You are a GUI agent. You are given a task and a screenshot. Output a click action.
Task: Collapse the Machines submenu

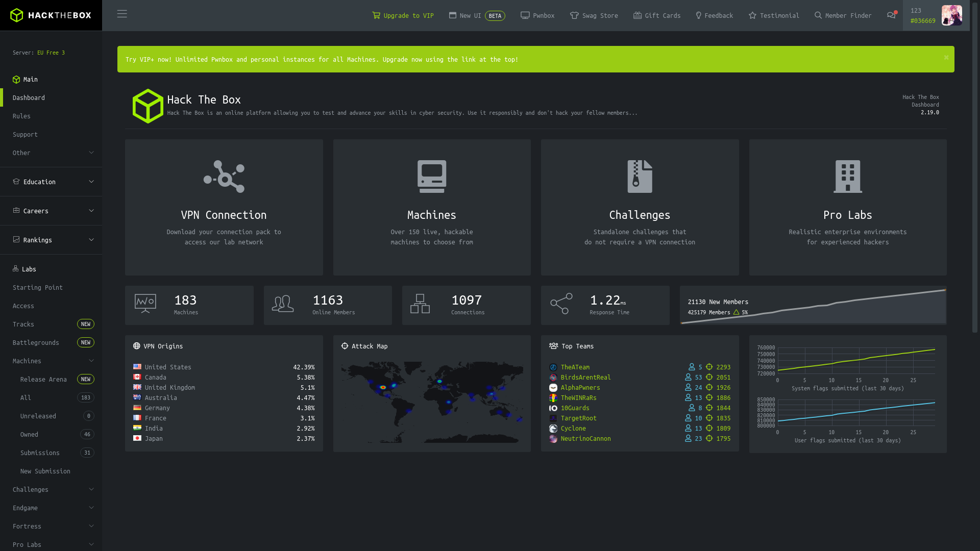(x=51, y=361)
